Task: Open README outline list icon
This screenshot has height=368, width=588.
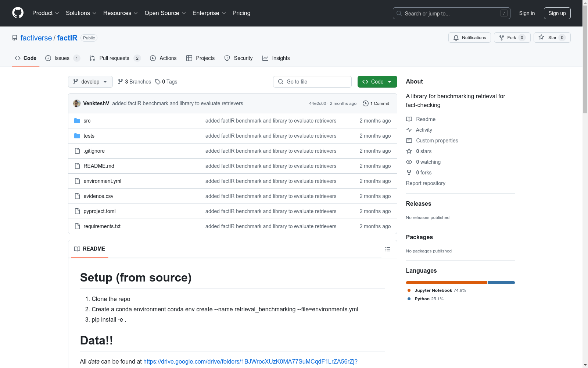Action: [x=387, y=249]
